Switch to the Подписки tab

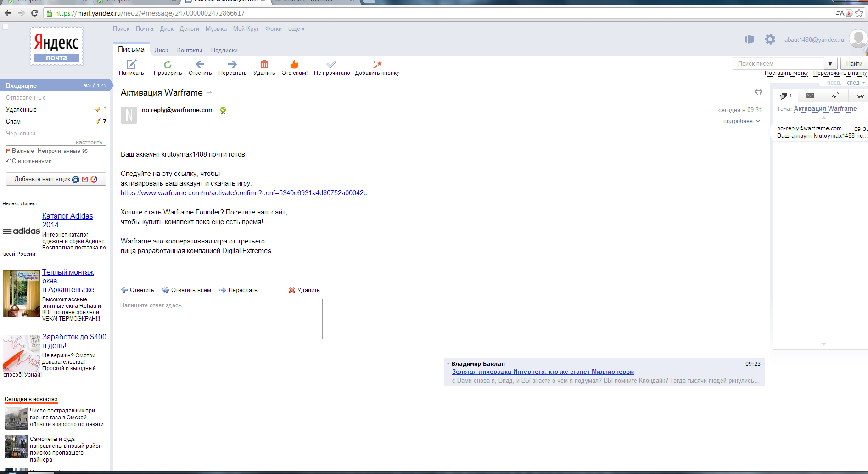coord(224,51)
